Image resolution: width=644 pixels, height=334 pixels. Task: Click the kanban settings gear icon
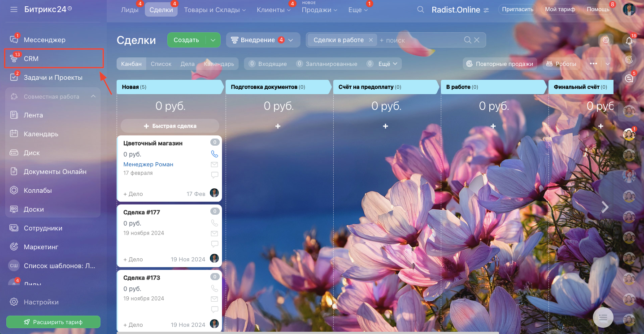[606, 40]
